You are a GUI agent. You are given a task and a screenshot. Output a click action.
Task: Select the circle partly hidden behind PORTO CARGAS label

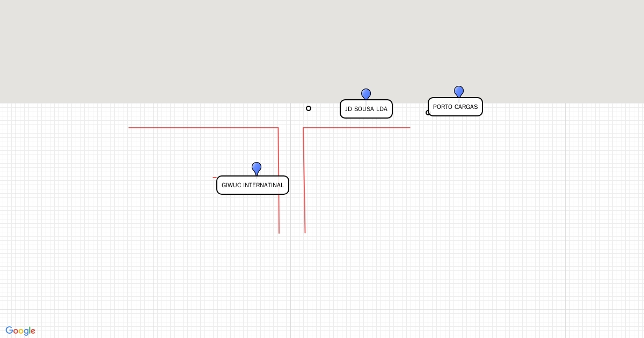pos(428,113)
